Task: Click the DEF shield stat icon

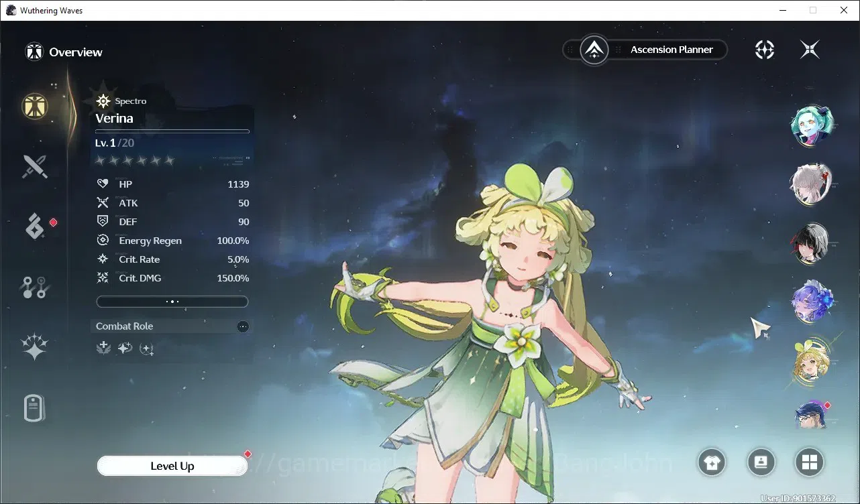Action: (x=103, y=221)
